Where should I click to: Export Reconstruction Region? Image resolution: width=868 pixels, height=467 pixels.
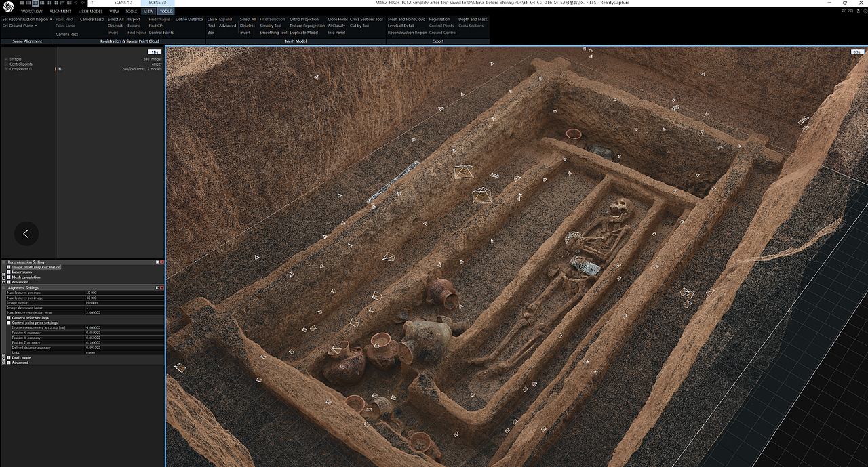point(407,33)
